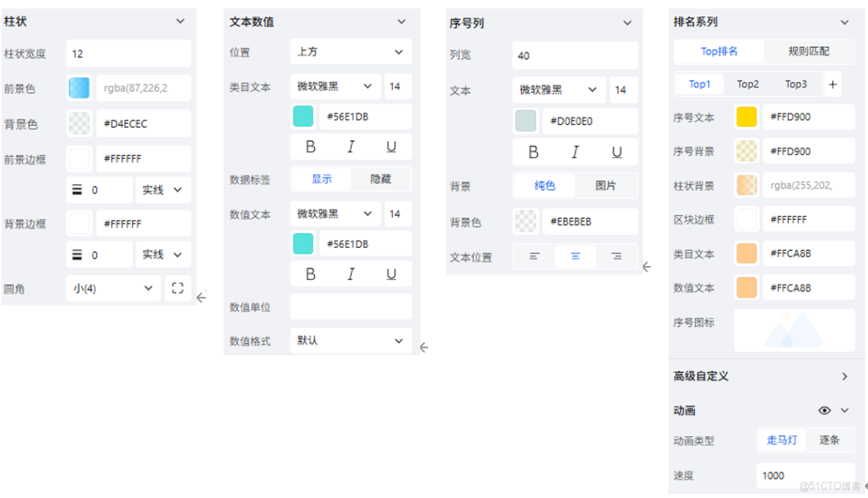Click the 序号图标 mountain image placeholder
868x498 pixels.
(794, 330)
